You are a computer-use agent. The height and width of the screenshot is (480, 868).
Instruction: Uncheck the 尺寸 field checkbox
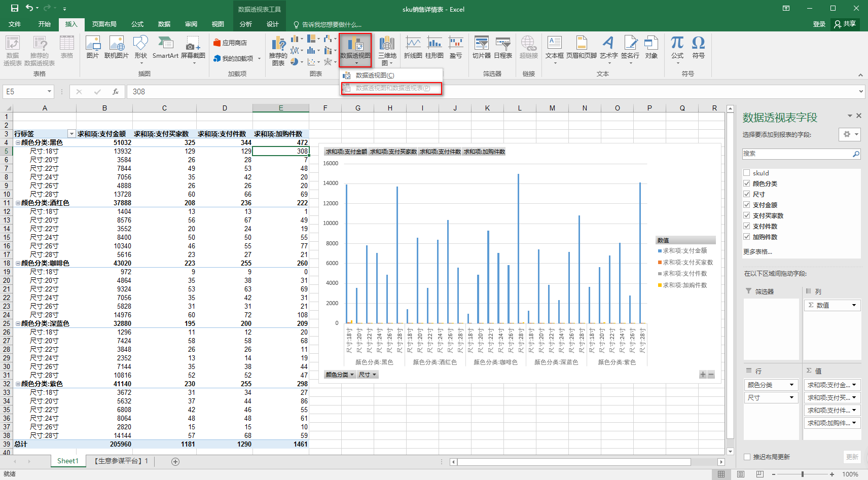[746, 194]
